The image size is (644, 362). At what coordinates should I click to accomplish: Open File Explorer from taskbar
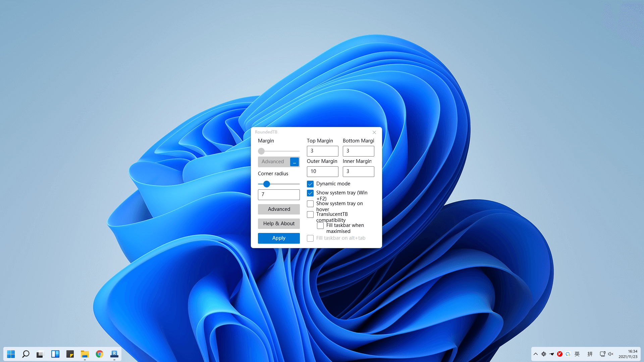point(85,354)
